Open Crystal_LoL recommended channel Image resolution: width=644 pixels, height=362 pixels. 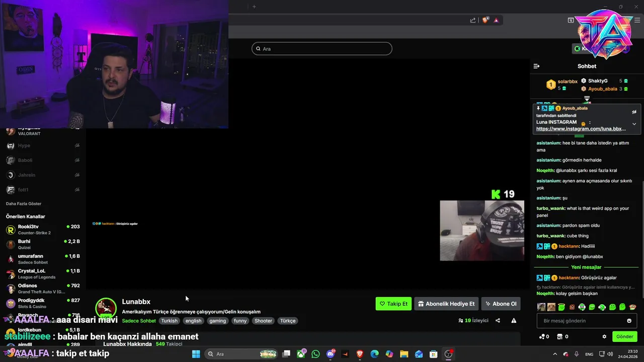[43, 274]
